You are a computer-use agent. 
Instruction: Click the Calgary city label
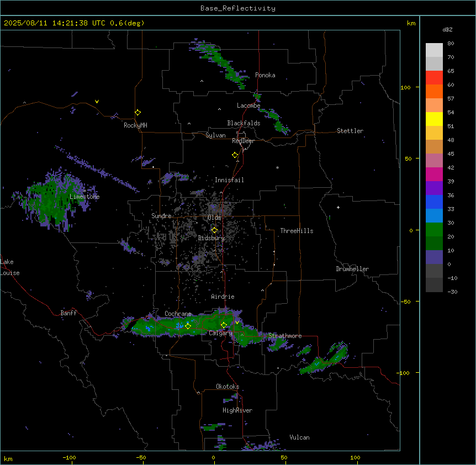220,333
